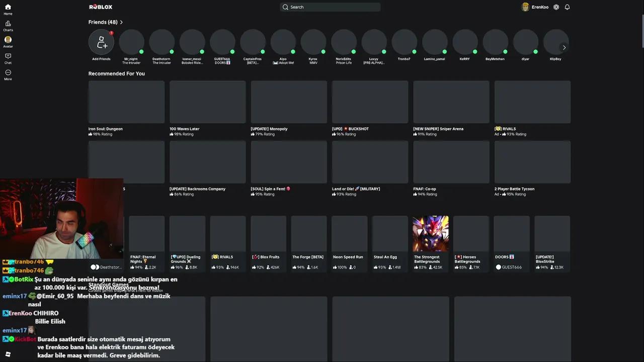
Task: Open friend Mr_night's avatar
Action: 131,42
